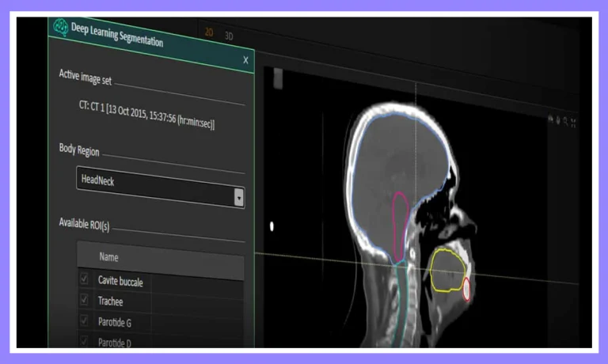
Task: Uncheck the Cavite buccale ROI checkbox
Action: [x=84, y=279]
